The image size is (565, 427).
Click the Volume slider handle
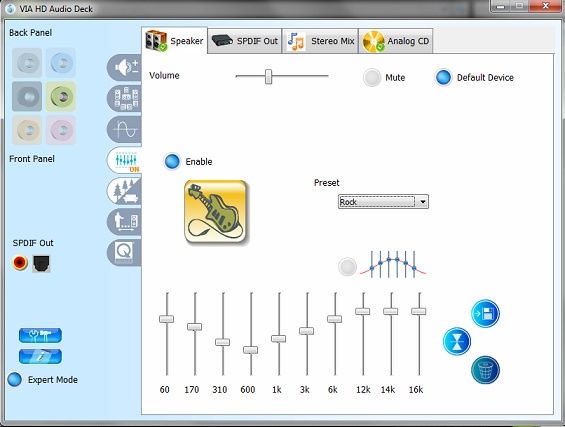268,76
